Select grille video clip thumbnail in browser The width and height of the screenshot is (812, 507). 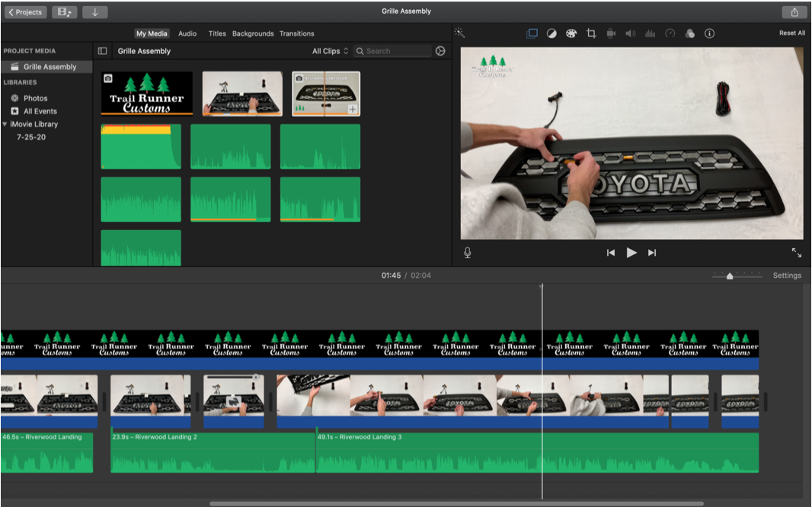242,93
